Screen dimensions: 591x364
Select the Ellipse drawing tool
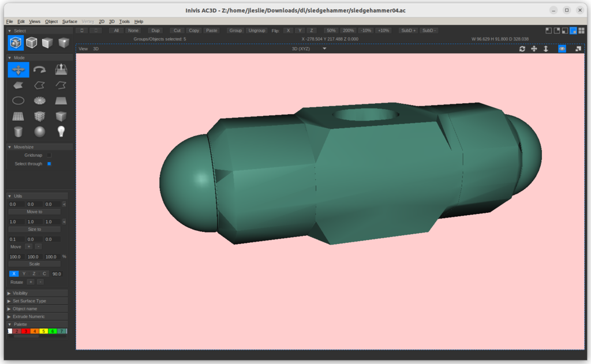[x=18, y=101]
